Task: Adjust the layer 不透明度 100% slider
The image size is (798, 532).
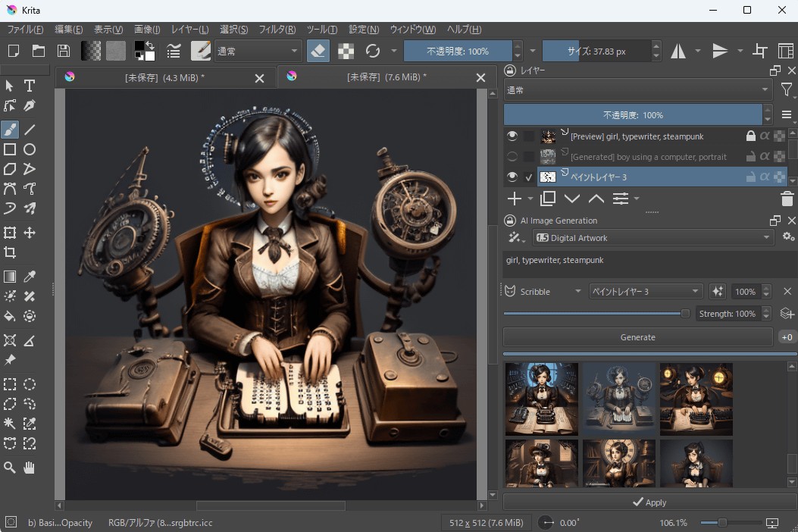Action: coord(633,115)
